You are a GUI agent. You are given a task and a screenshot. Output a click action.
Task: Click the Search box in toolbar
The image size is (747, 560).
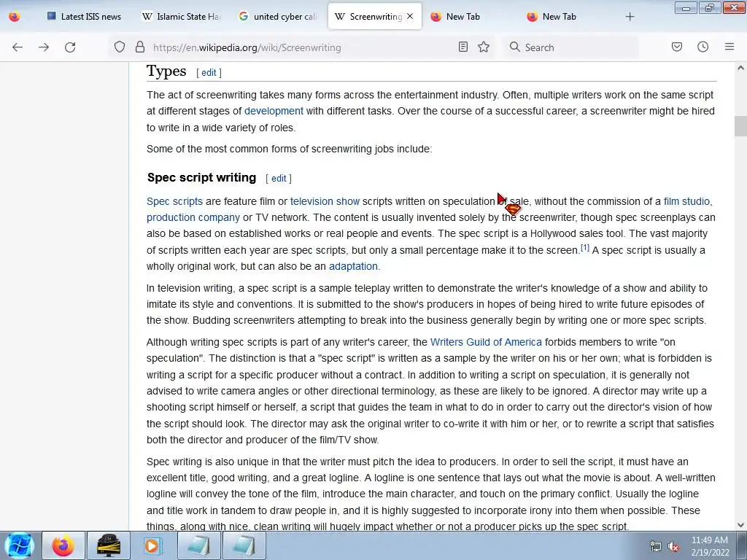click(x=572, y=47)
